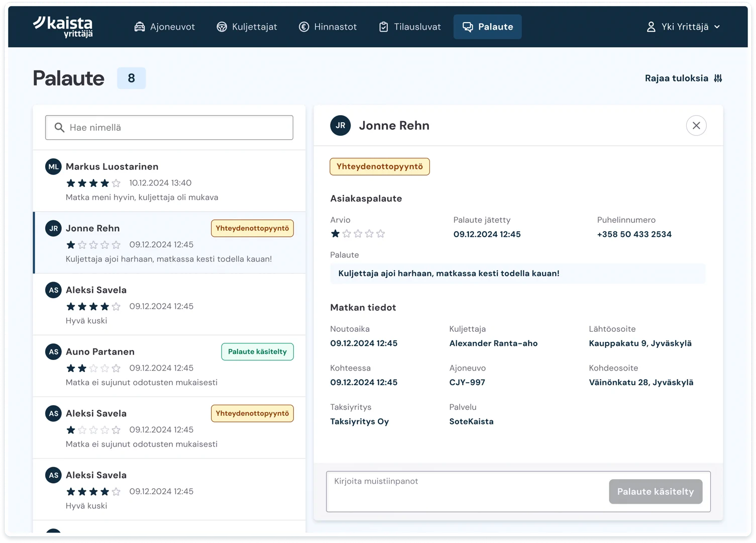Click the filter sliders icon
Image resolution: width=756 pixels, height=543 pixels.
click(718, 78)
